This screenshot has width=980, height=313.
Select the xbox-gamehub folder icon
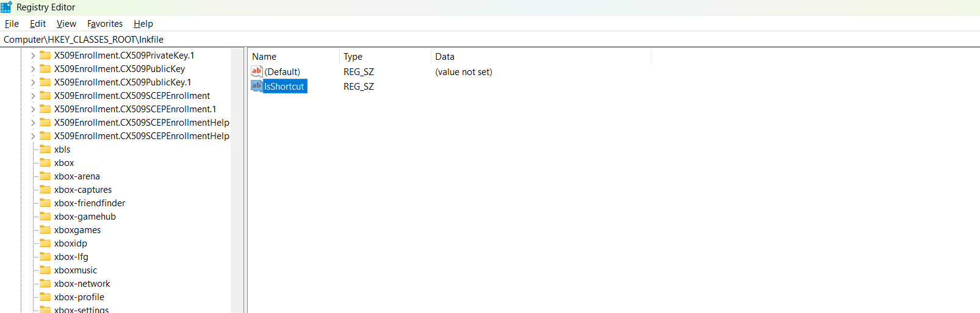(x=45, y=217)
